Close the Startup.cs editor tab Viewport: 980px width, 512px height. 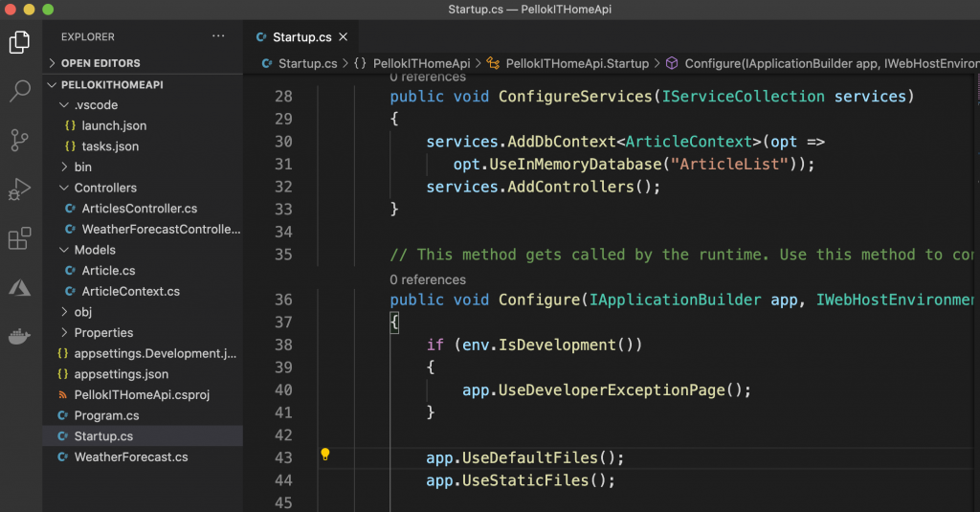[x=344, y=37]
